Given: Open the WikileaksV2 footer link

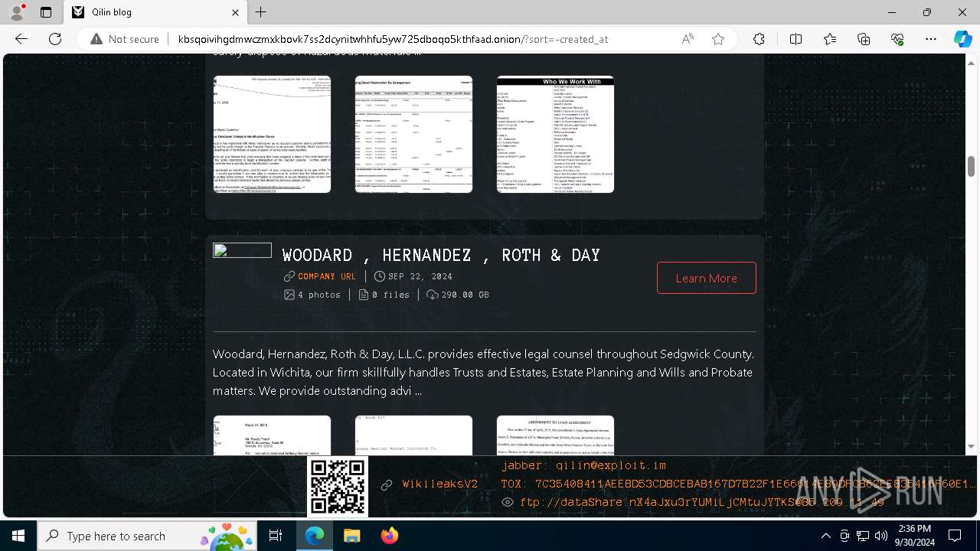Looking at the screenshot, I should 439,484.
